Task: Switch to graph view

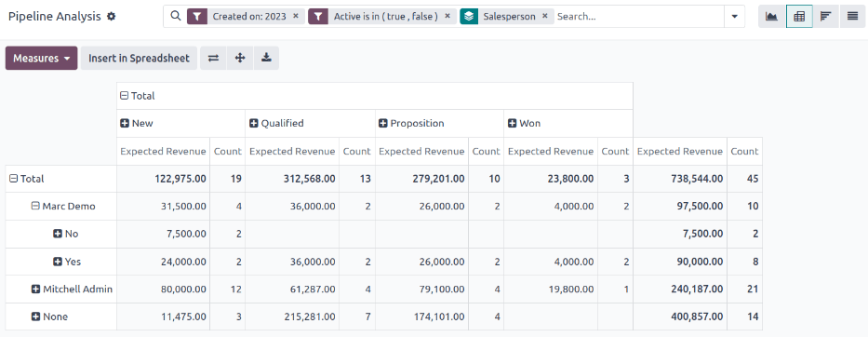Action: tap(771, 17)
